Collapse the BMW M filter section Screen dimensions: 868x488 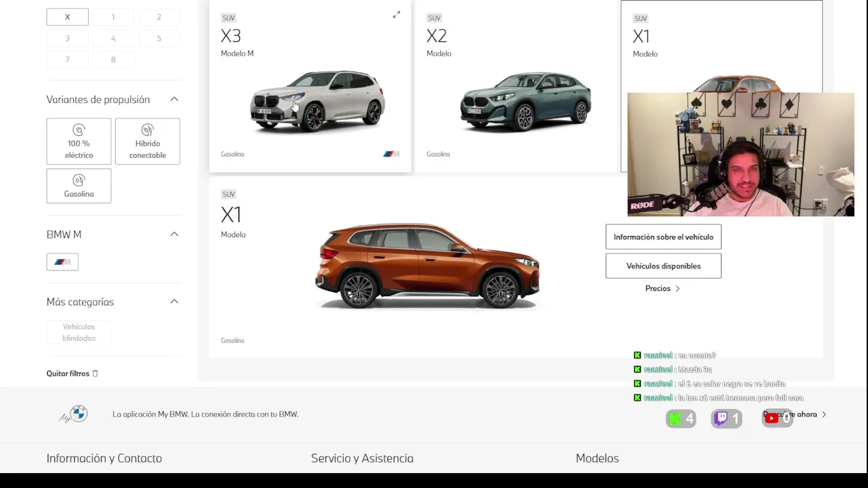coord(174,235)
